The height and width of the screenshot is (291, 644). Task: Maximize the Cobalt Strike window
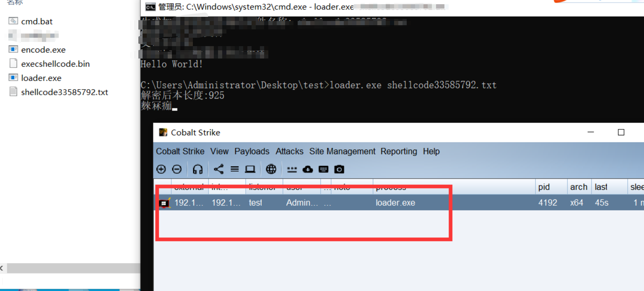tap(621, 132)
